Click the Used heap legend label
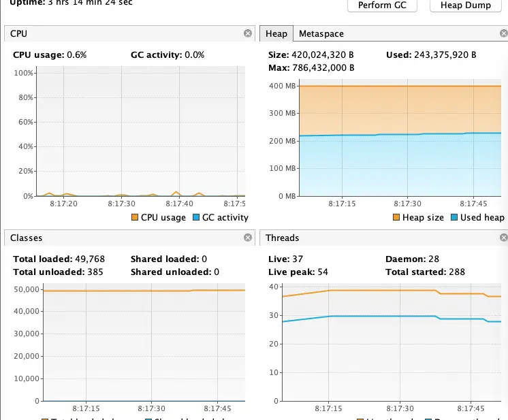 tap(482, 218)
